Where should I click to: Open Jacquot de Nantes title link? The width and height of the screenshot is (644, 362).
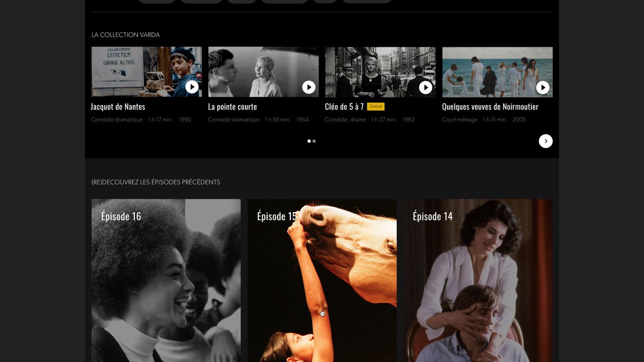[x=118, y=107]
